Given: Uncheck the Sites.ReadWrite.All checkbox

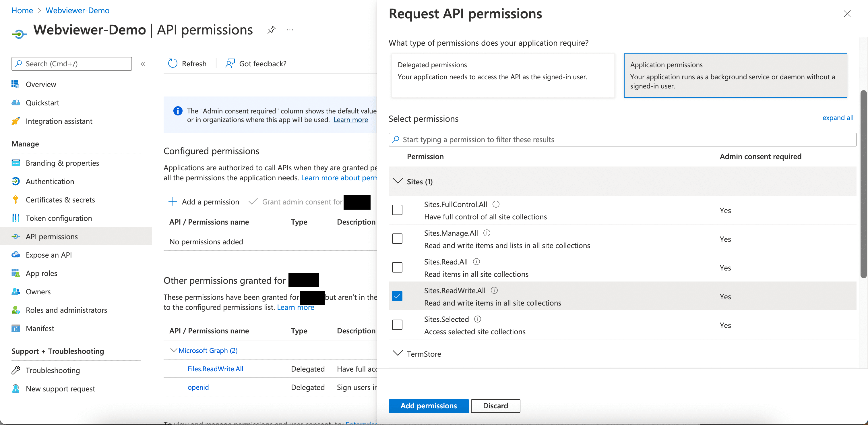Looking at the screenshot, I should (x=397, y=296).
